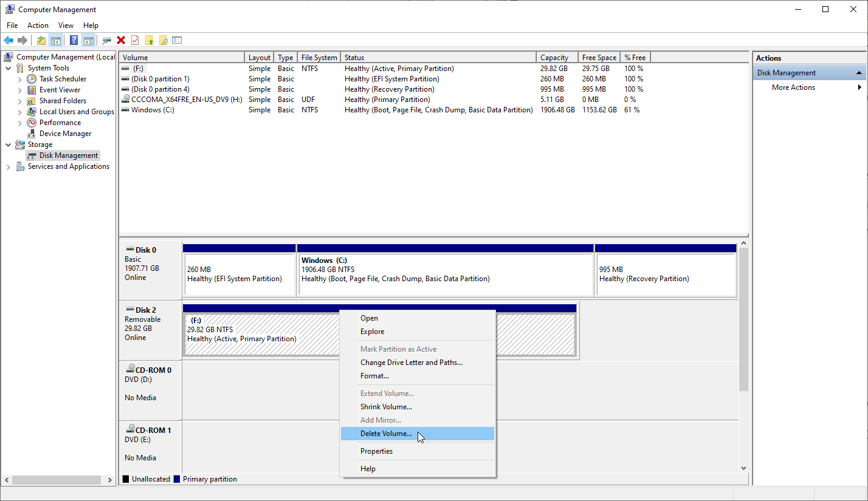Toggle the Show/Hide Console Tree toolbar icon

(55, 40)
